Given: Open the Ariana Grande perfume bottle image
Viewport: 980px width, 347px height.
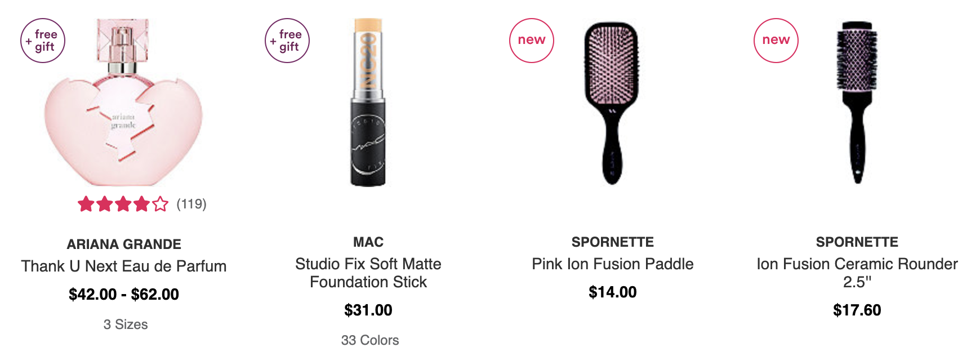Looking at the screenshot, I should pyautogui.click(x=123, y=103).
